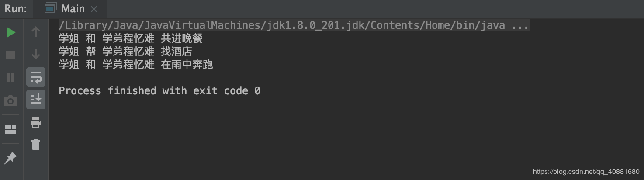Toggle the pin tab icon
Screen dimensions: 644x180
point(10,158)
